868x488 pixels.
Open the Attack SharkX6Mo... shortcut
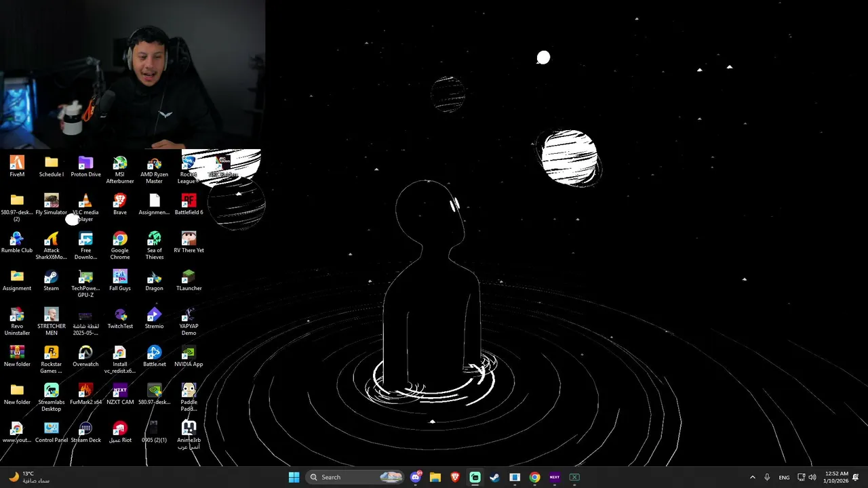click(x=52, y=246)
